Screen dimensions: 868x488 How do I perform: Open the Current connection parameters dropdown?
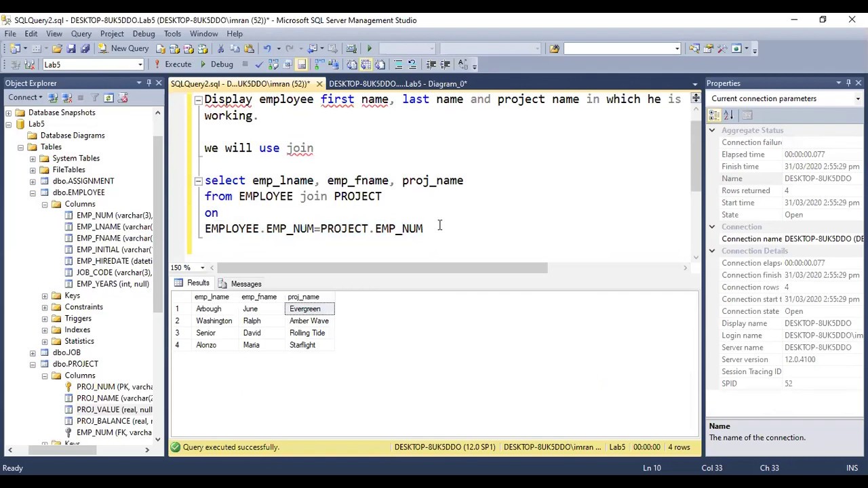pos(858,99)
